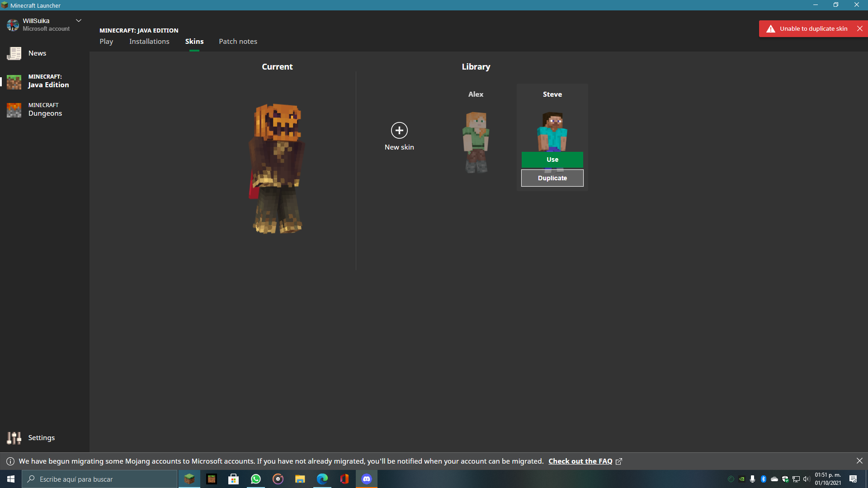Open WhatsApp from the taskbar

[x=256, y=479]
